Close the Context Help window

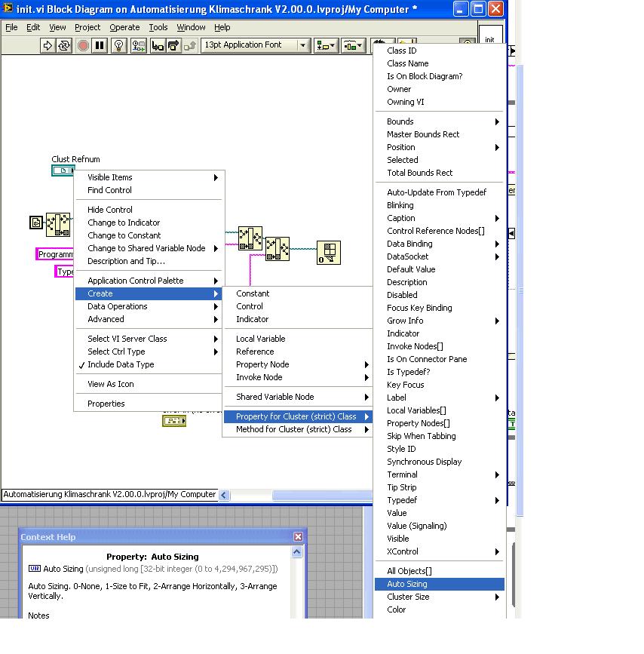pos(298,537)
